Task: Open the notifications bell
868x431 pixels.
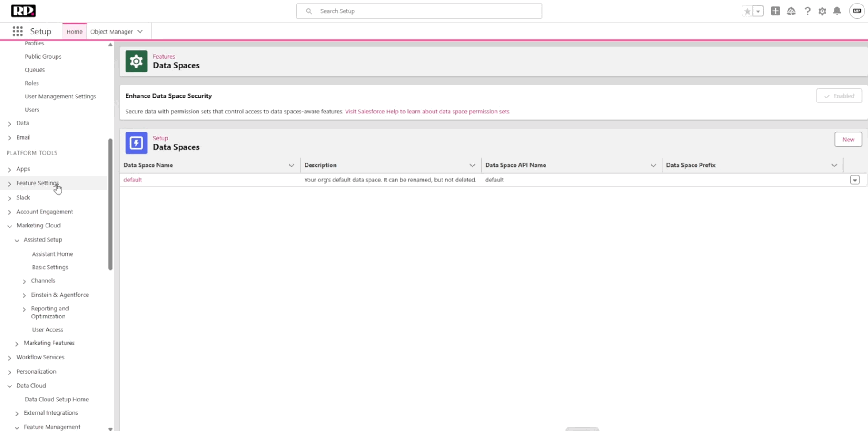Action: [x=837, y=11]
